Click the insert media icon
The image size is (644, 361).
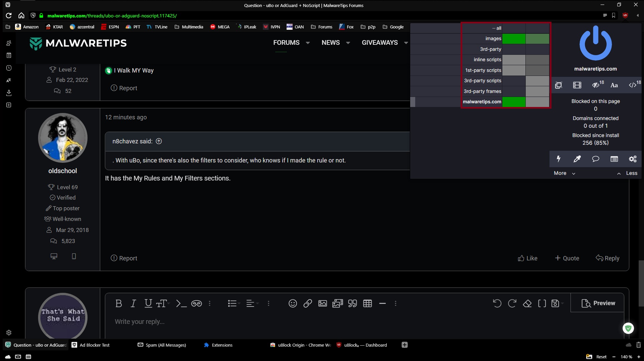(338, 304)
